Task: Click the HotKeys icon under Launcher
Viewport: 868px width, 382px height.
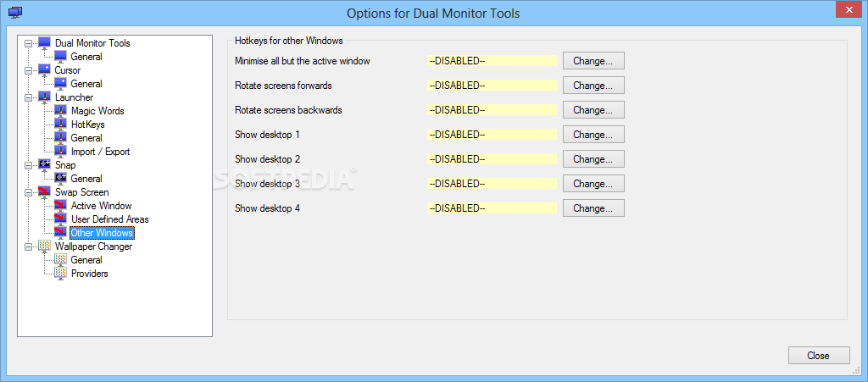Action: pos(60,125)
